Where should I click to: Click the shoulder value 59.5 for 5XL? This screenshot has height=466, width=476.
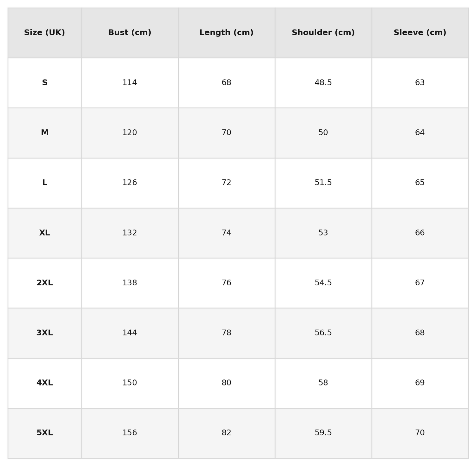[323, 433]
